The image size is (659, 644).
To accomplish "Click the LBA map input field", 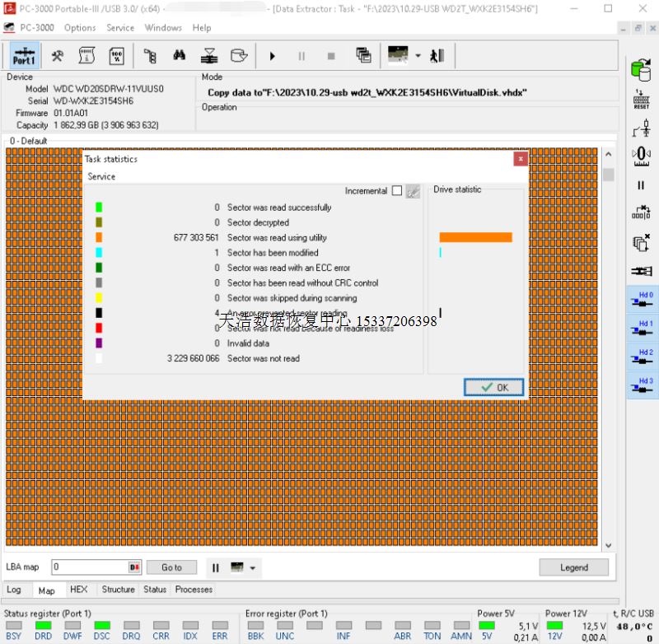I will click(89, 567).
